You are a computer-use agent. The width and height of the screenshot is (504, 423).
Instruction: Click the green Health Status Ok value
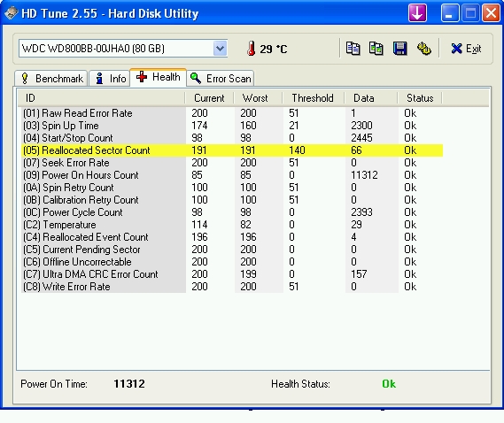click(389, 384)
